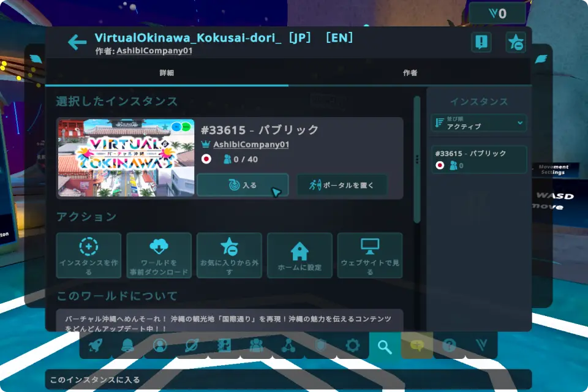The width and height of the screenshot is (588, 392).
Task: Open notifications bell tab
Action: pos(127,345)
